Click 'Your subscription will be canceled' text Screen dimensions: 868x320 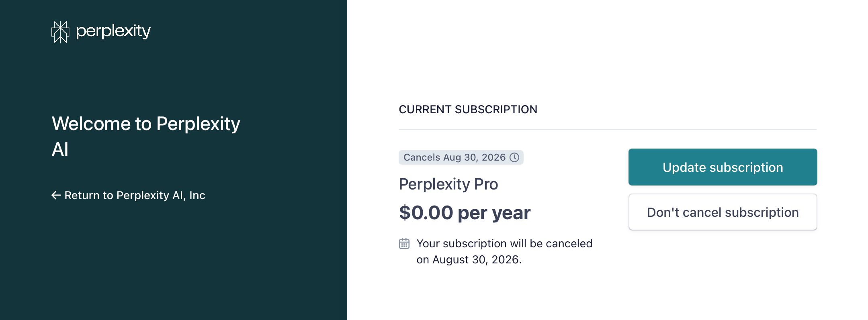(x=504, y=243)
